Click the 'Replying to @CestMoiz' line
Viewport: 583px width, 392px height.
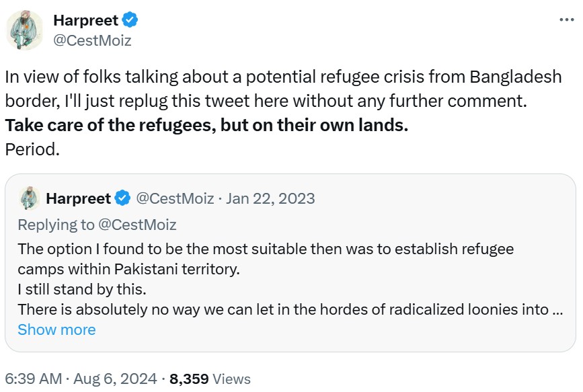[97, 225]
